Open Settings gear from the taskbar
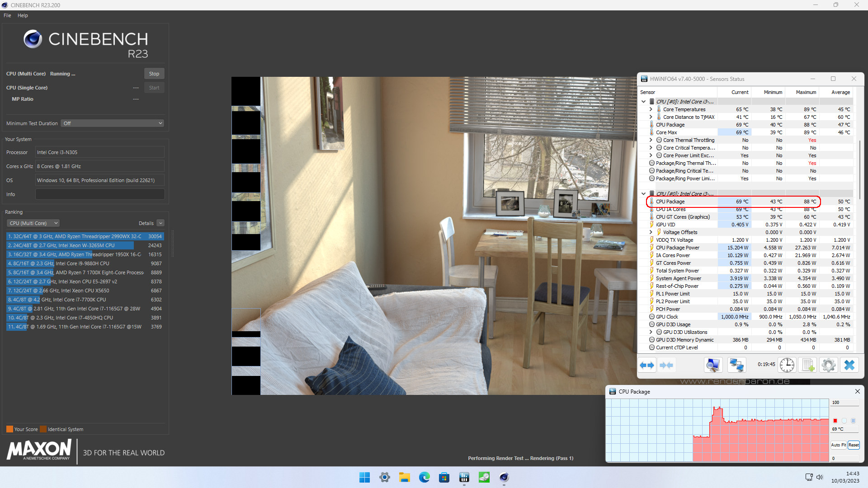868x488 pixels. (385, 477)
